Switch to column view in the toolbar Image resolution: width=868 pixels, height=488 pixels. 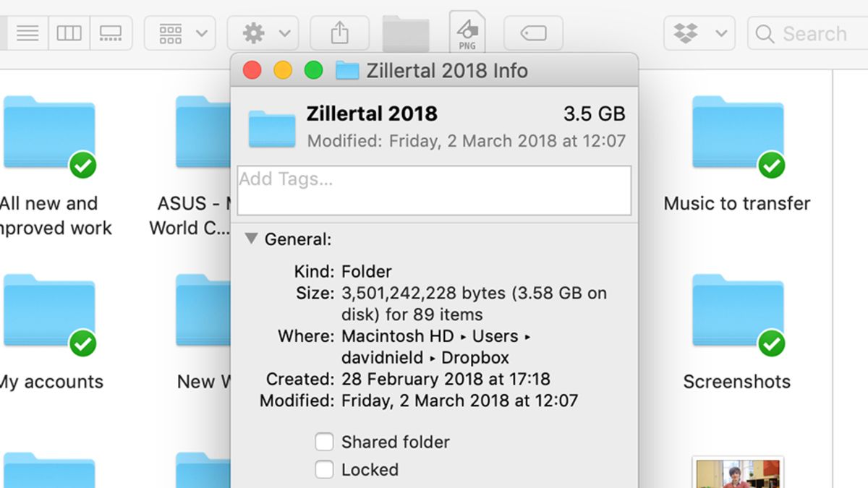tap(69, 33)
